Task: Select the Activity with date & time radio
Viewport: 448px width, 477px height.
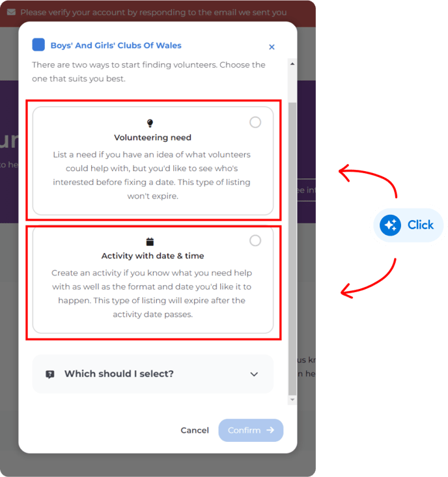Action: pyautogui.click(x=255, y=240)
